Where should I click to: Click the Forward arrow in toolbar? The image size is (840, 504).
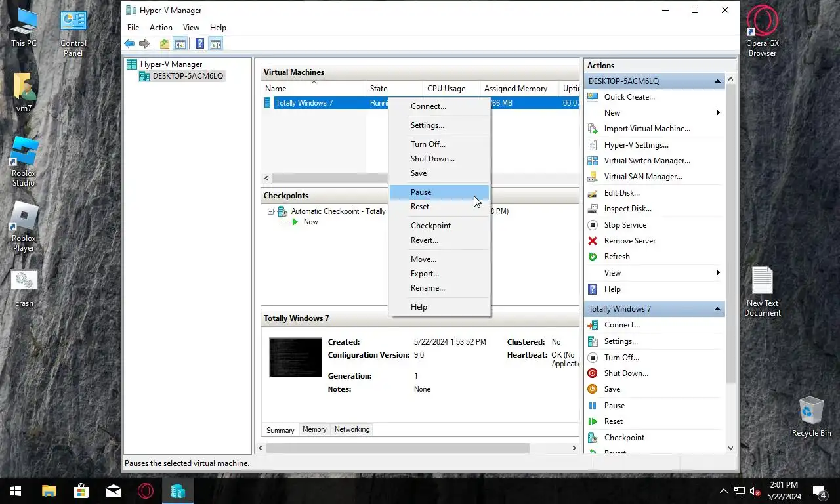[x=144, y=44]
